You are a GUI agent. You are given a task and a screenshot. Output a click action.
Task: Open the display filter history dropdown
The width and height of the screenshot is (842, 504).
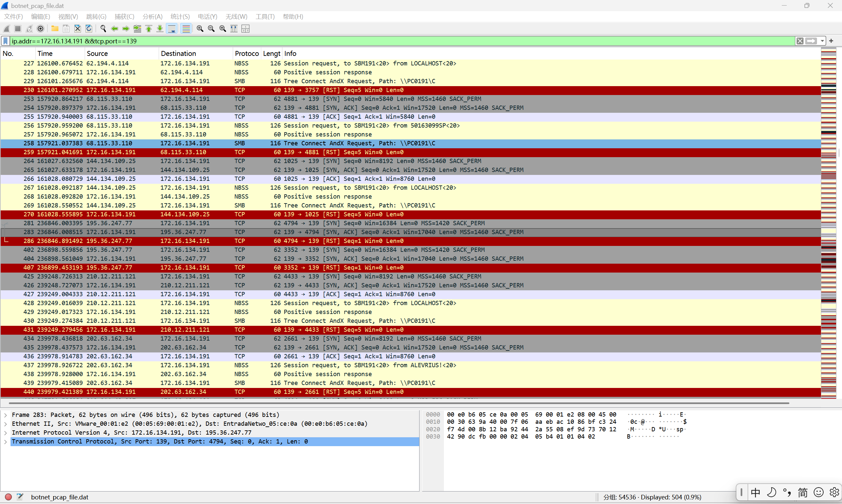822,41
